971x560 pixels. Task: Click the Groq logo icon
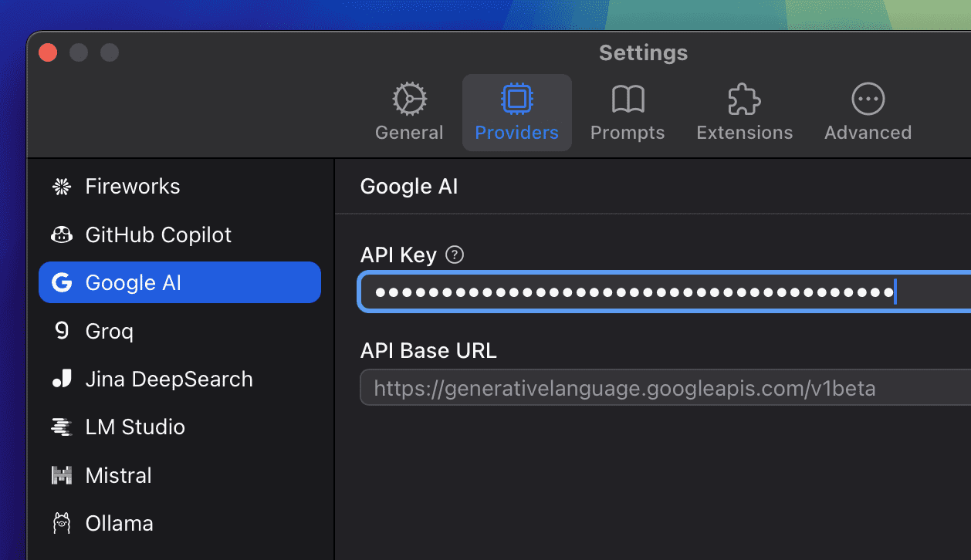point(62,331)
